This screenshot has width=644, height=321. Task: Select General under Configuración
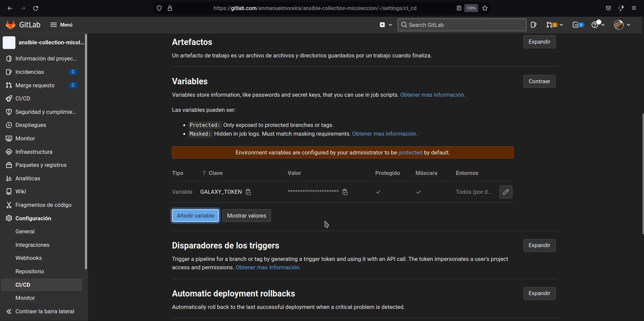pos(25,231)
